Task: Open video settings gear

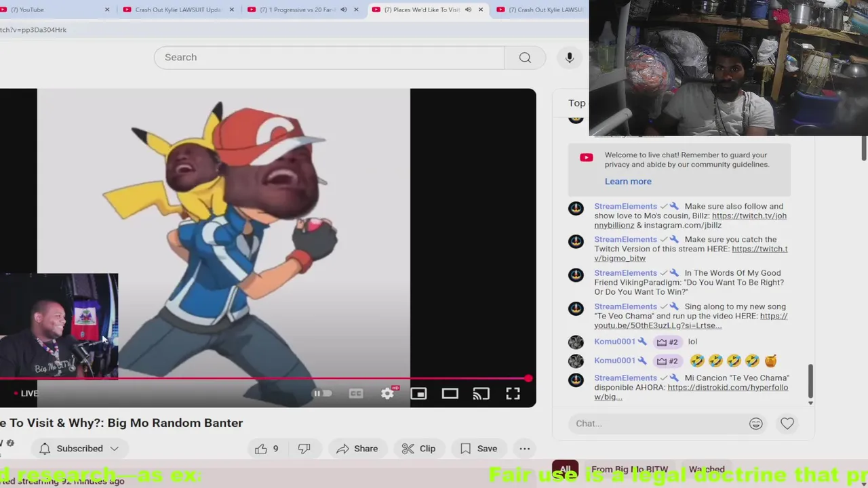Action: click(x=387, y=393)
